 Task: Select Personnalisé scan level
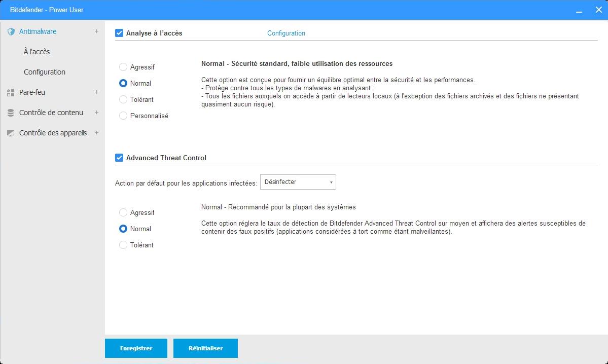(123, 116)
